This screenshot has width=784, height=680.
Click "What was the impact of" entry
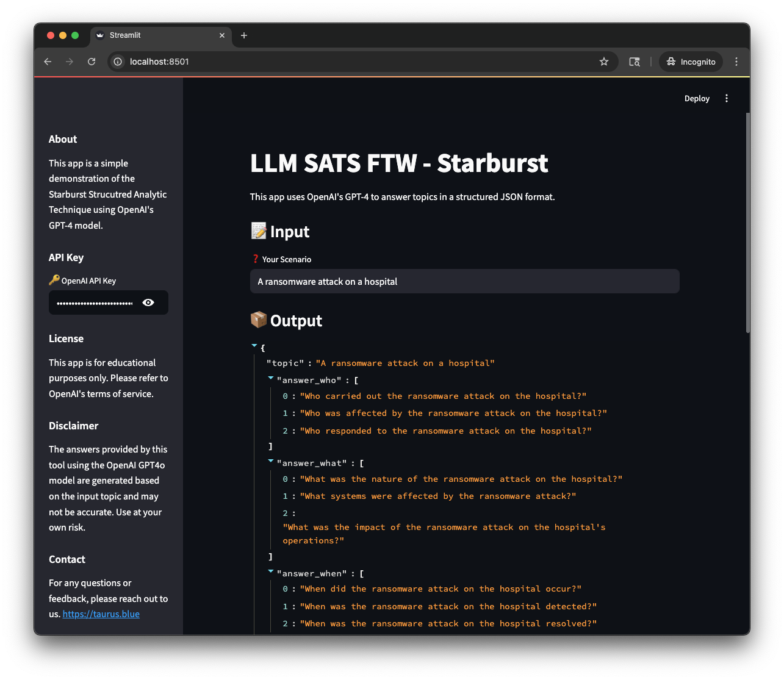pyautogui.click(x=444, y=534)
